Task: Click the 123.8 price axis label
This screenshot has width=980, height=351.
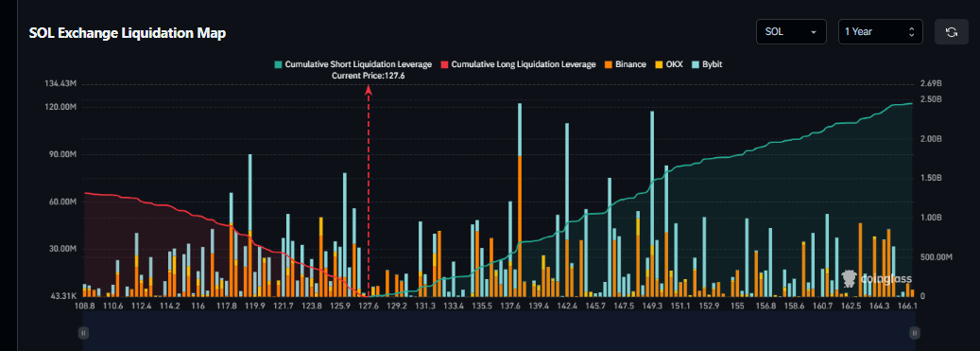Action: click(x=312, y=306)
